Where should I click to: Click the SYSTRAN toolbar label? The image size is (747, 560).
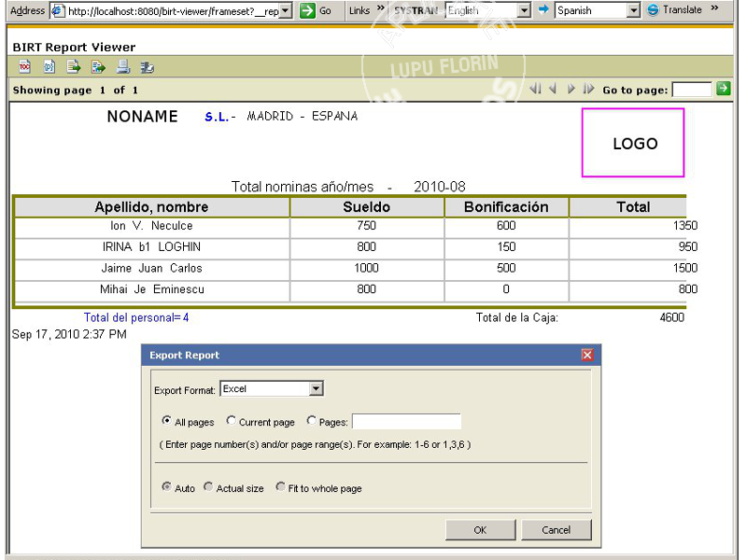point(416,10)
